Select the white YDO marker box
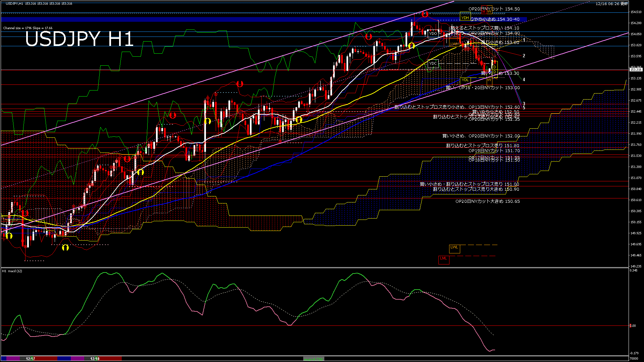Screen dimensions: 644x362 (433, 34)
